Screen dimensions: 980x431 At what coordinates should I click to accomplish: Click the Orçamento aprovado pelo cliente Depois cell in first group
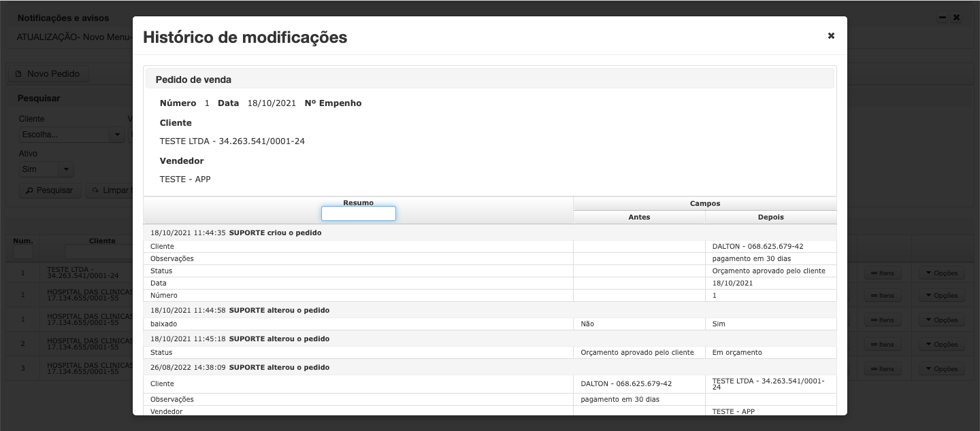click(x=771, y=271)
